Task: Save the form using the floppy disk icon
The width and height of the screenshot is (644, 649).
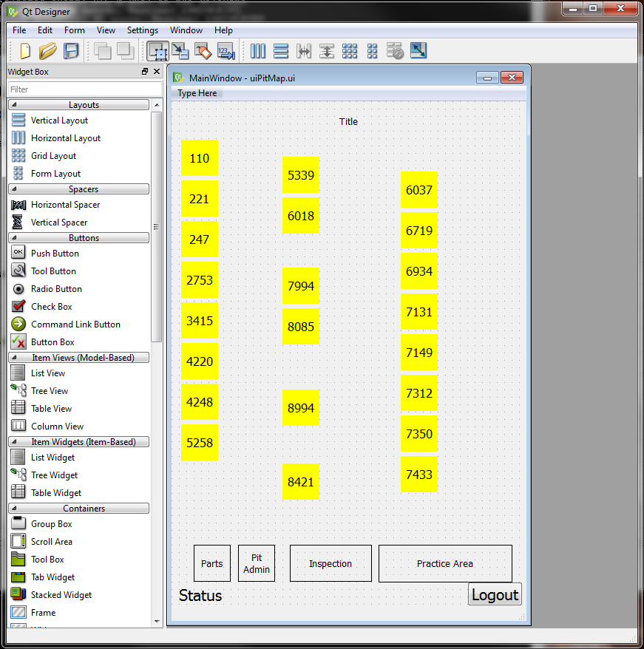Action: [71, 51]
